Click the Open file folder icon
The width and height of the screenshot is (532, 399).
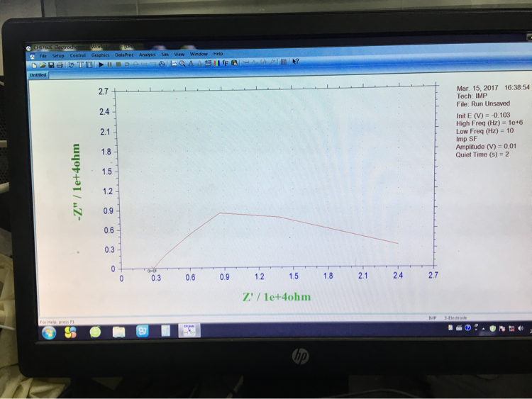click(x=43, y=65)
